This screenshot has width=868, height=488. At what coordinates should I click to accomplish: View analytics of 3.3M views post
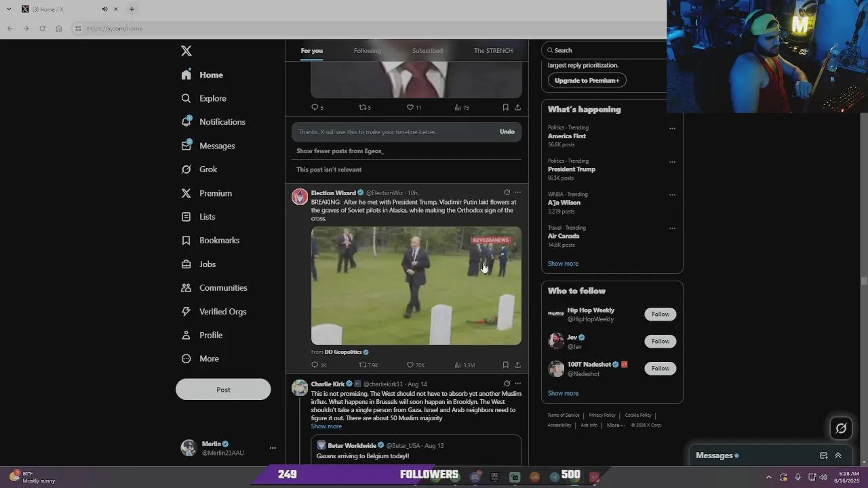[464, 365]
